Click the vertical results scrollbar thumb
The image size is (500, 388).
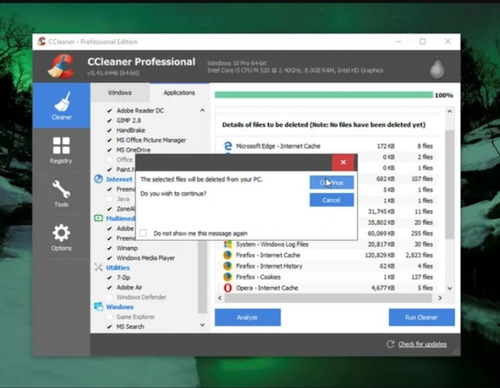[450, 185]
